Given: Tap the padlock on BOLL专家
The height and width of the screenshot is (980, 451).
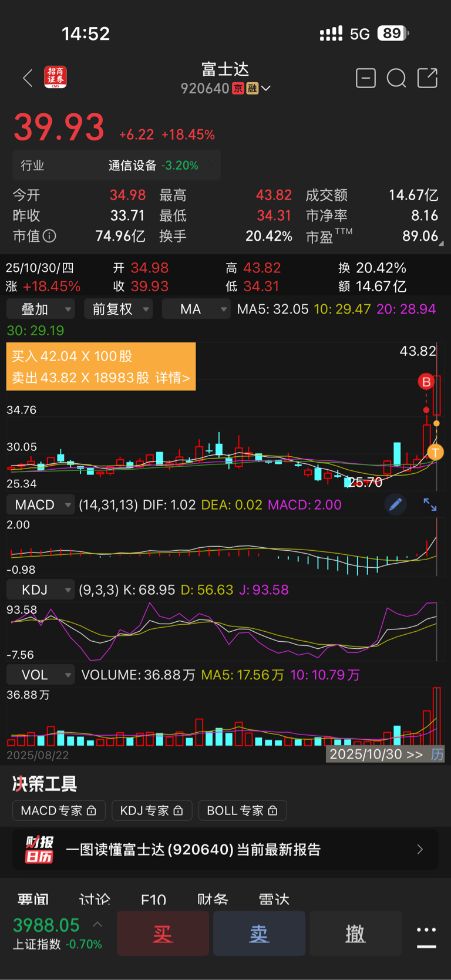Looking at the screenshot, I should pos(272,810).
